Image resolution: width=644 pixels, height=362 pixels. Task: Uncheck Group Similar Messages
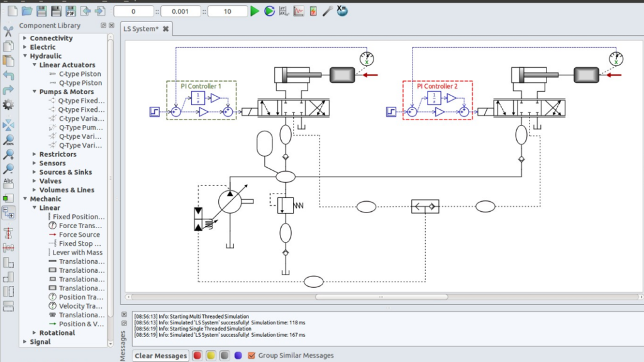[x=252, y=356]
